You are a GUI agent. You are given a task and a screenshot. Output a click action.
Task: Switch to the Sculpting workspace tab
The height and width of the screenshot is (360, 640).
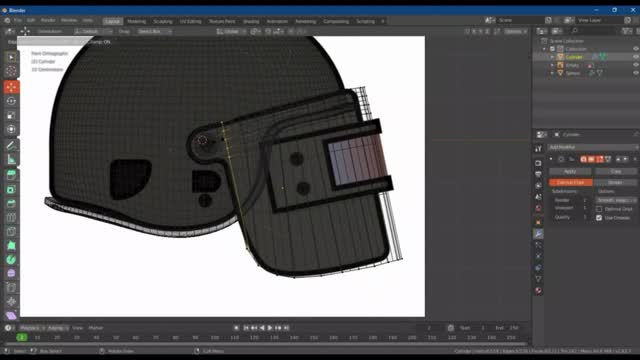(163, 21)
